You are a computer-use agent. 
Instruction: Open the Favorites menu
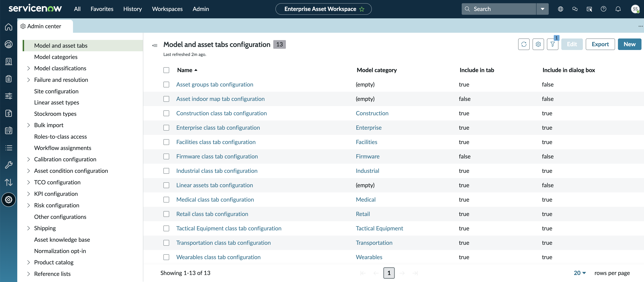102,9
